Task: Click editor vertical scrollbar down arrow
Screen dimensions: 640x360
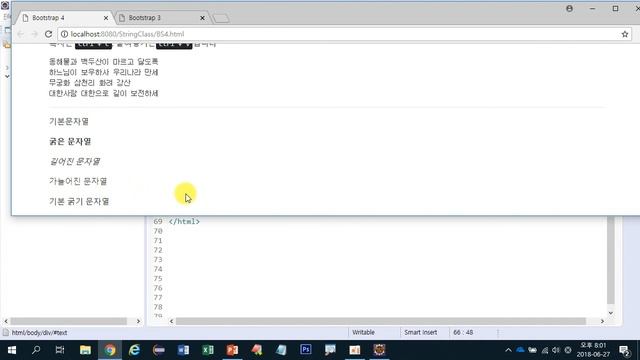Action: pos(611,313)
